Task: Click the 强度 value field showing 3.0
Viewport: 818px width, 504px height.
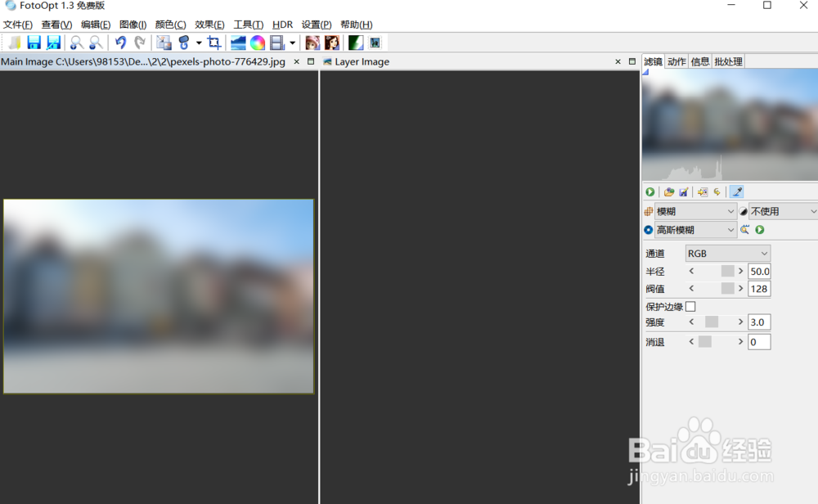Action: click(x=759, y=322)
